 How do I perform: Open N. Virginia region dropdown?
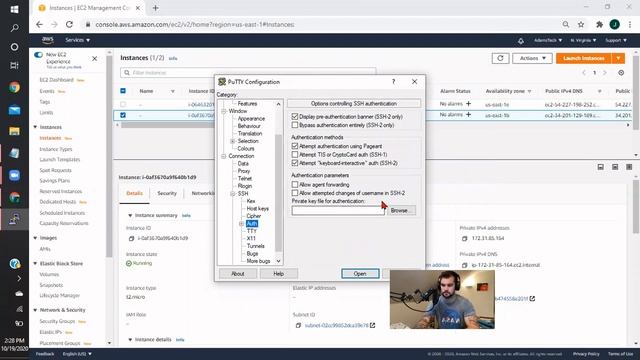tap(583, 40)
